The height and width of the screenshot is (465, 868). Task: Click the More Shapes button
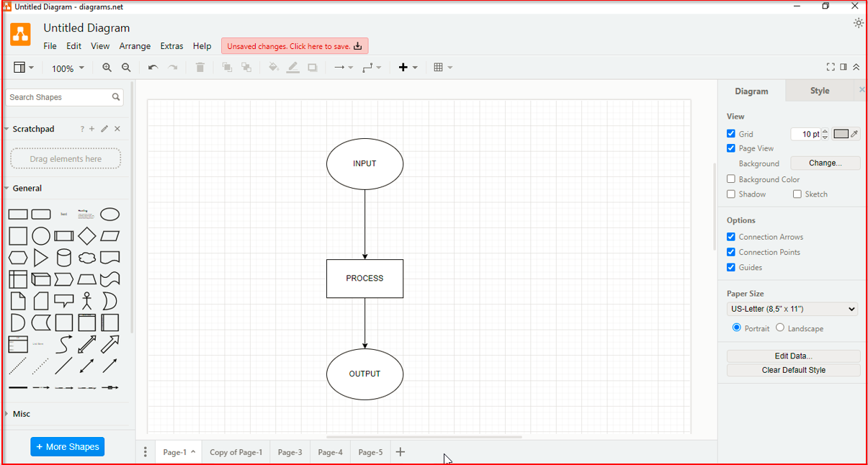coord(67,447)
